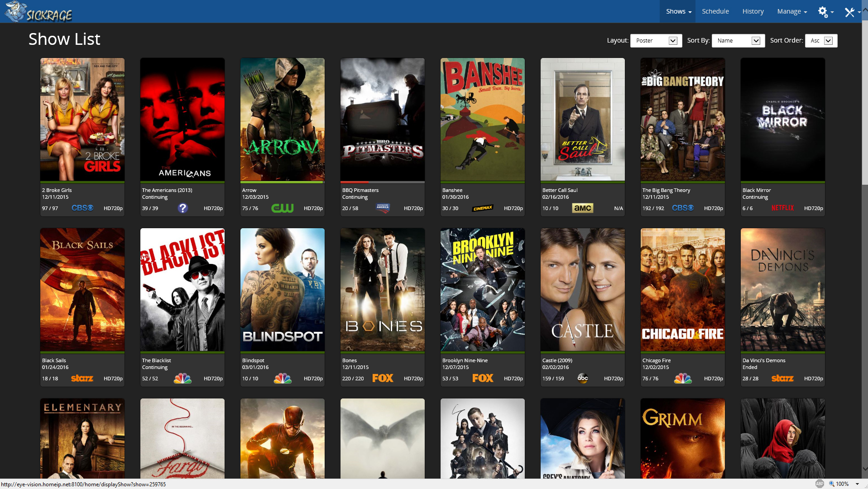
Task: Click Starz logo for Black Sails
Action: click(x=82, y=378)
